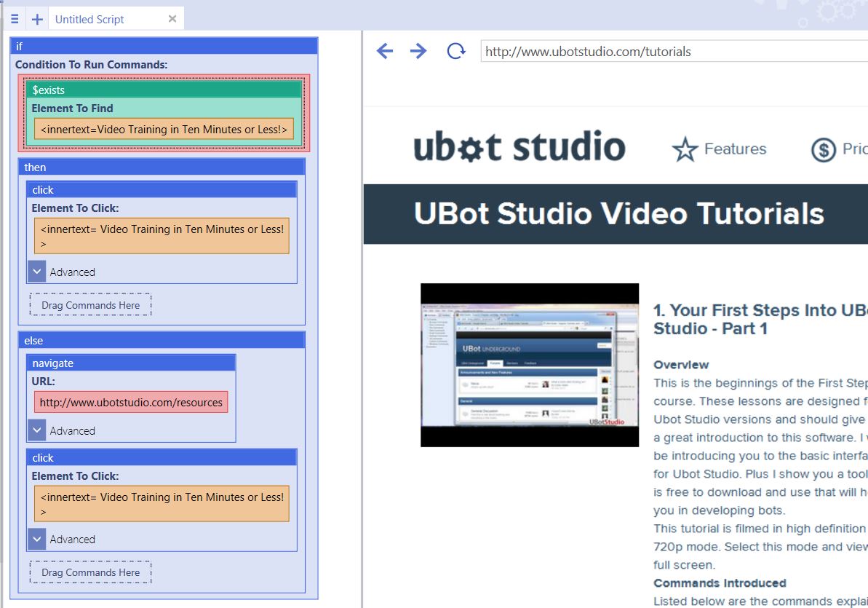Image resolution: width=868 pixels, height=608 pixels.
Task: Close the Untitled Script tab
Action: point(172,19)
